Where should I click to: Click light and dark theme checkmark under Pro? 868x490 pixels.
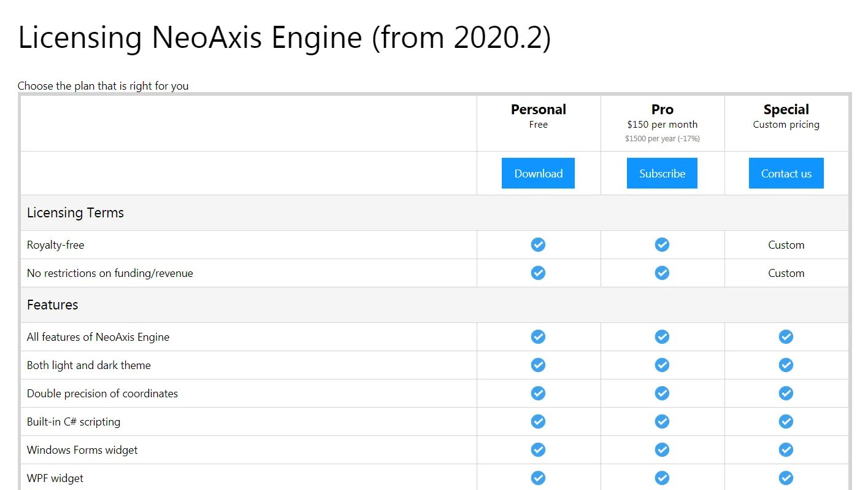(x=662, y=365)
